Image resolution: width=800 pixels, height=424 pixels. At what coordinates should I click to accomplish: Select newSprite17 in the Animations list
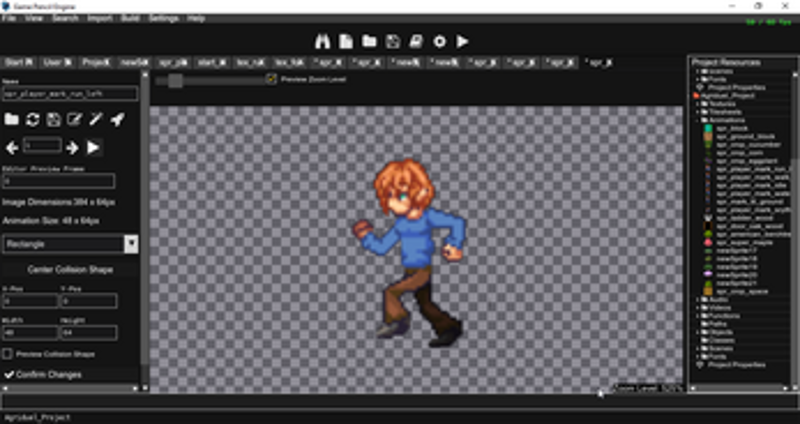click(x=737, y=251)
